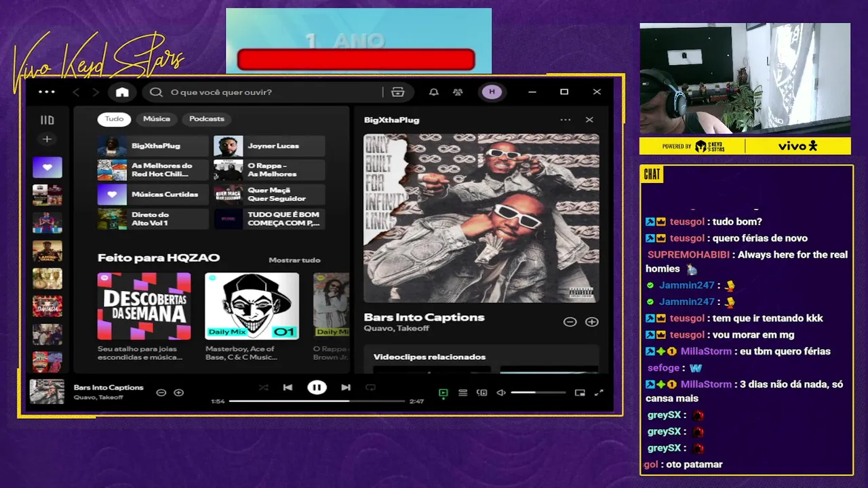Click the 'Feito para HQZAO' heading
Viewport: 868px width, 488px height.
point(159,258)
